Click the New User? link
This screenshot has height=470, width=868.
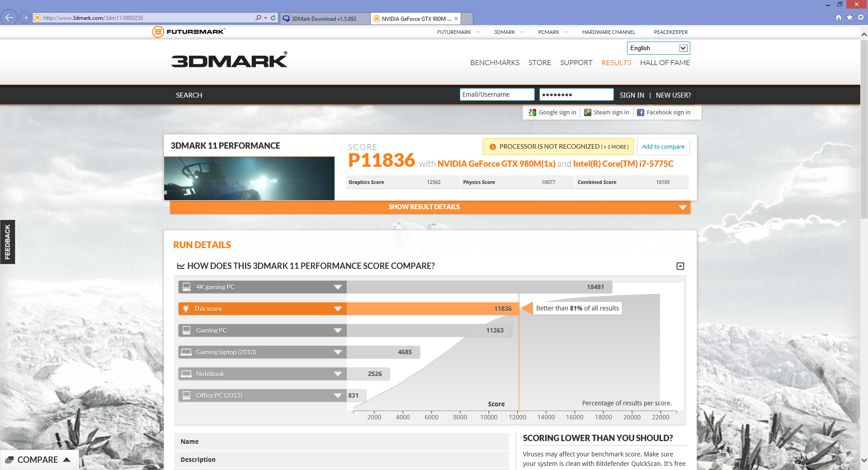673,95
